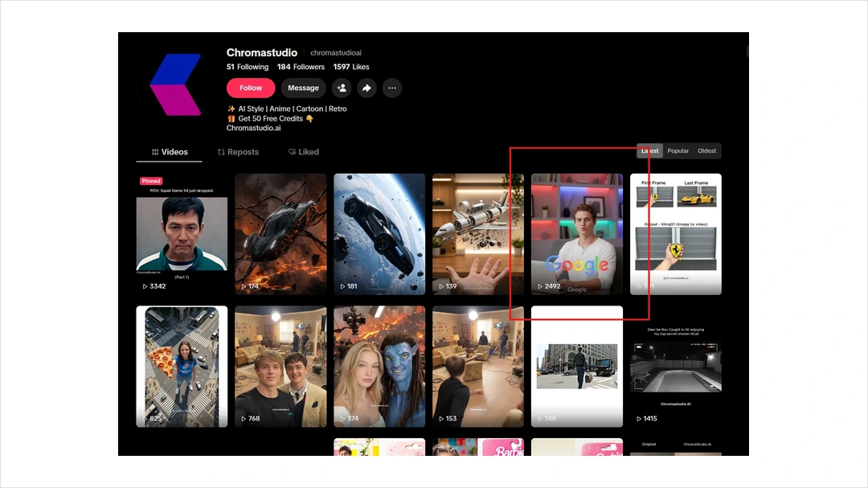The height and width of the screenshot is (488, 868).
Task: Sort videos by Popular
Action: coord(678,150)
